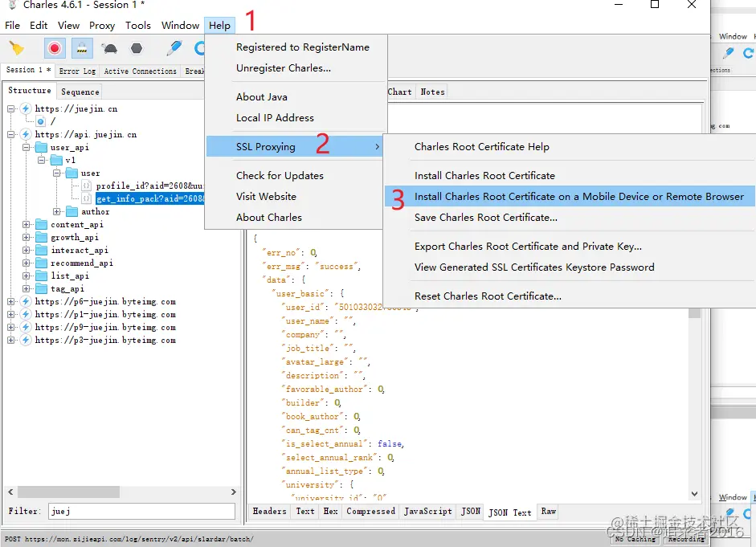Viewport: 756px width, 547px height.
Task: Expand the content_api folder
Action: 26,225
